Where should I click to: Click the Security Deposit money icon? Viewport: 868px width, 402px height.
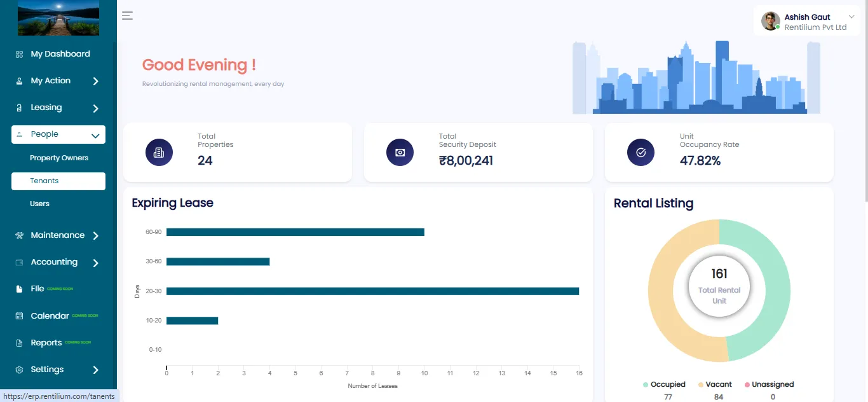400,153
